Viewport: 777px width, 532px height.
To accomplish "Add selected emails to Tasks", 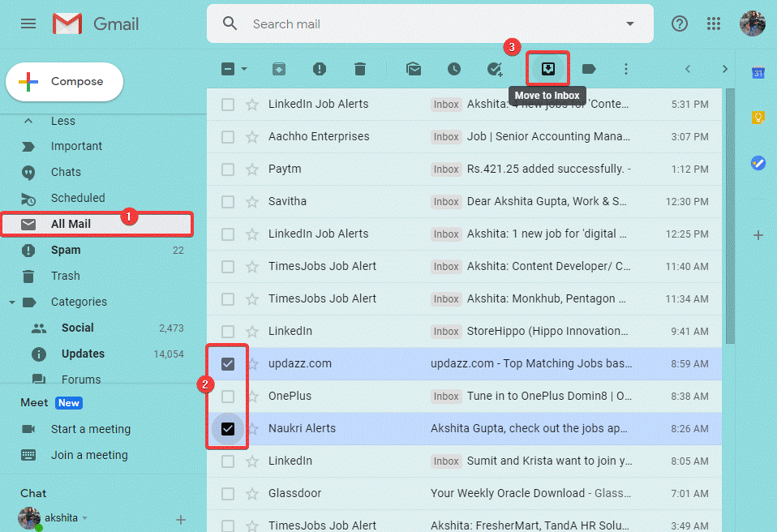I will [495, 69].
